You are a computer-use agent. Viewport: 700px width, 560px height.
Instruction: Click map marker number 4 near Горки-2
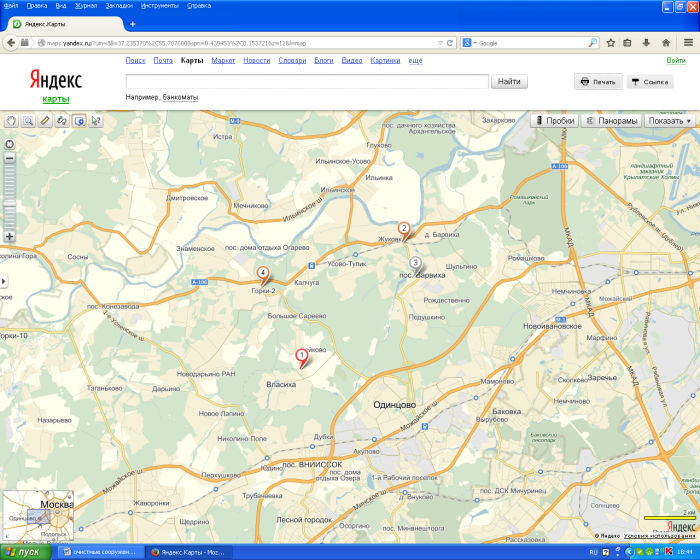point(263,273)
